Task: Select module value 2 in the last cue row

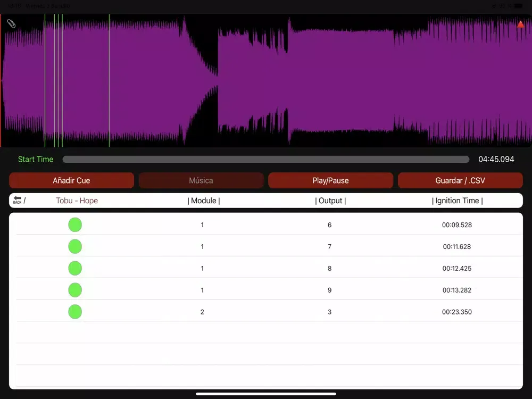Action: pos(202,312)
